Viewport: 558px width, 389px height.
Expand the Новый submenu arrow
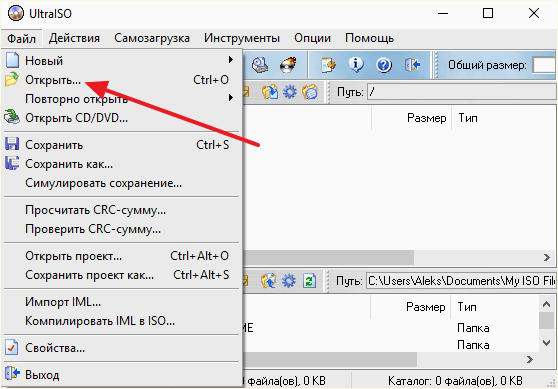231,59
